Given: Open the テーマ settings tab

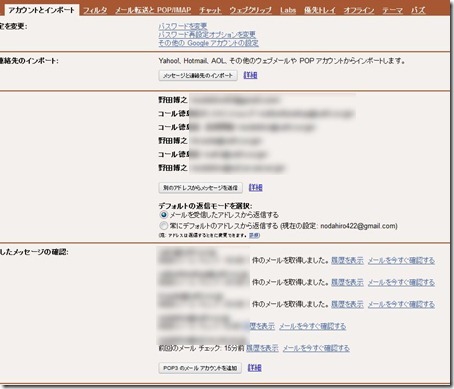Looking at the screenshot, I should (x=392, y=10).
